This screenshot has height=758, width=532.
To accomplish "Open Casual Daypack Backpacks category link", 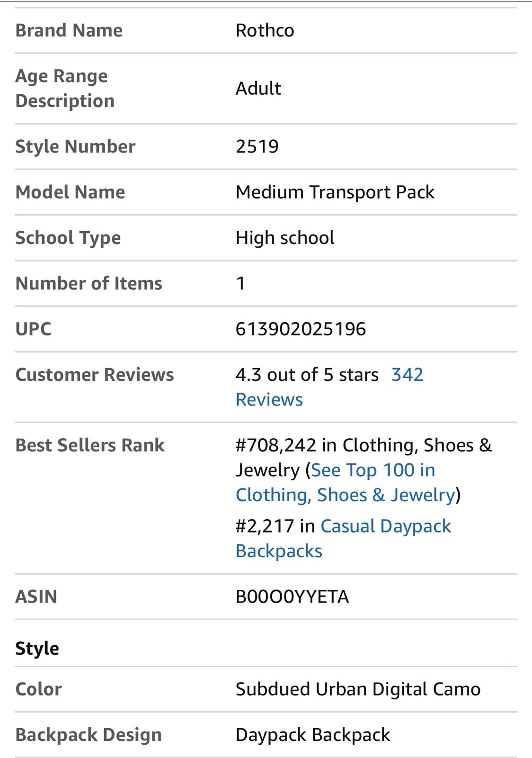I will click(344, 539).
